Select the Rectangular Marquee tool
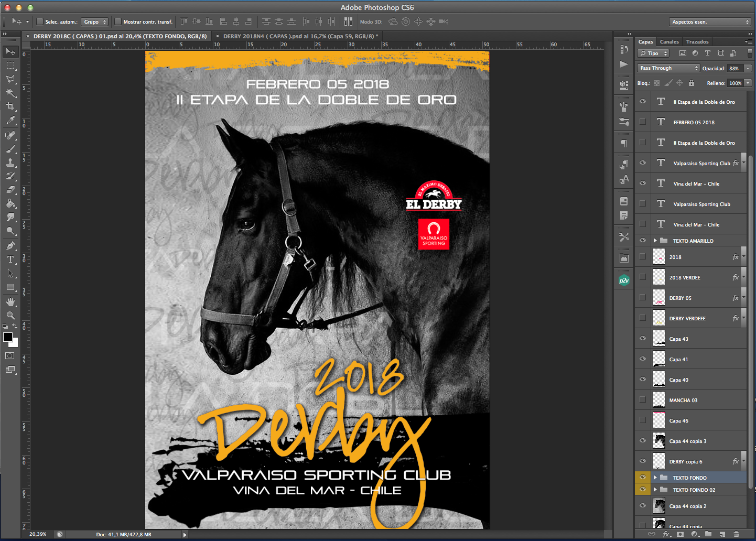This screenshot has height=541, width=756. [x=10, y=66]
